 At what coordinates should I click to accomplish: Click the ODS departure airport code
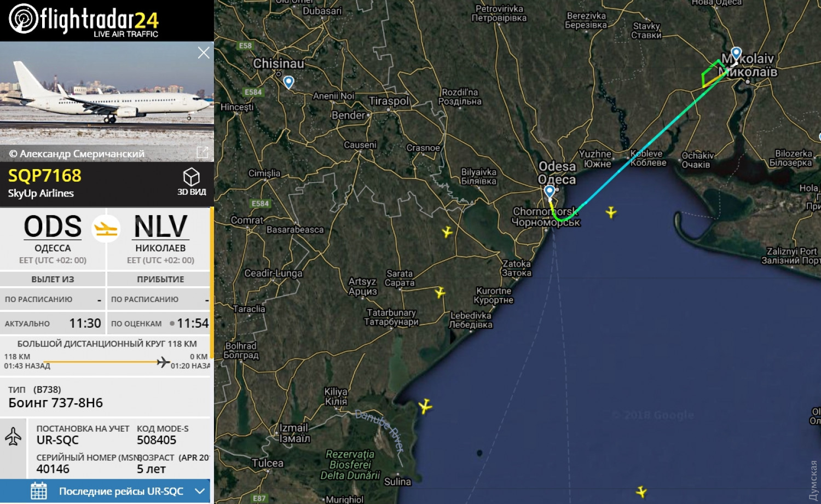(x=53, y=227)
